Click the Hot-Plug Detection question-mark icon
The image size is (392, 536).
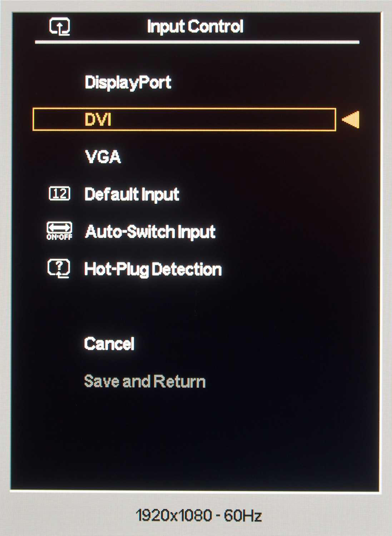(59, 268)
